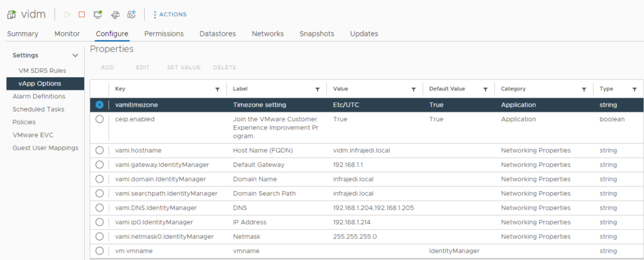644x260 pixels.
Task: Click the vidm.infrajedi.local hostname value
Action: pos(362,151)
